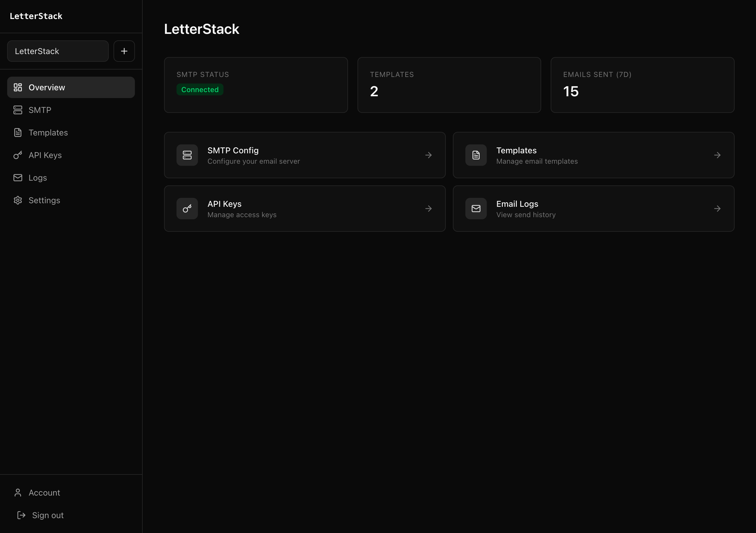
Task: Click the arrow on Email Logs card
Action: pos(717,208)
